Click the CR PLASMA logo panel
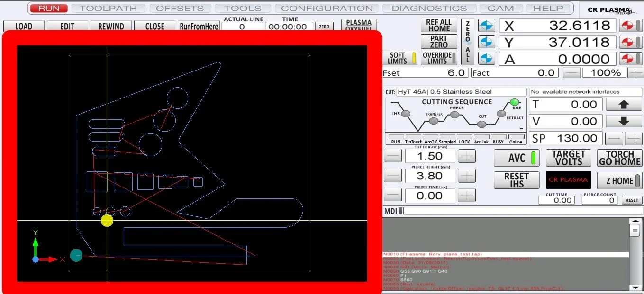 coord(568,180)
